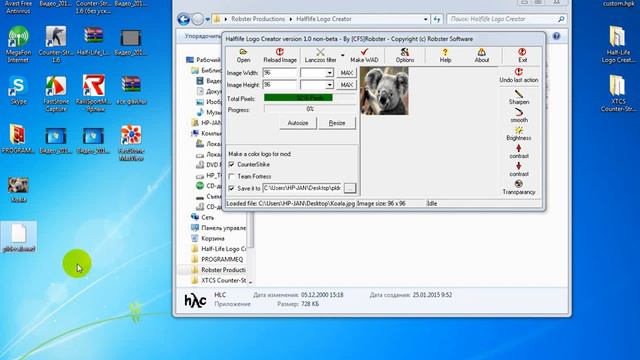Click the Explorer search box
Image resolution: width=640 pixels, height=360 pixels.
pos(507,19)
